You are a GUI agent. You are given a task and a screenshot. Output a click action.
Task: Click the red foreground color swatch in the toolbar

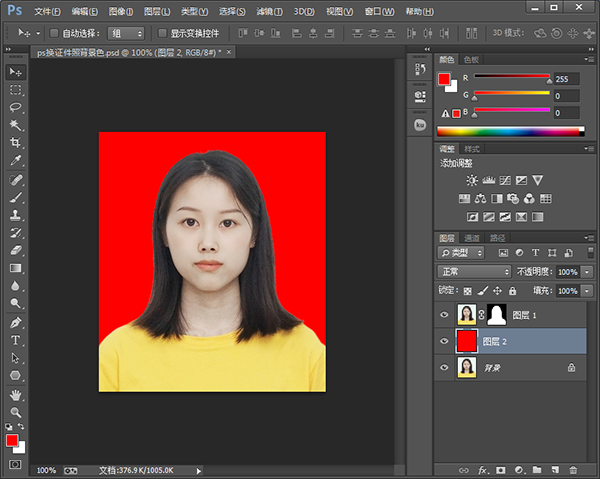tap(11, 440)
